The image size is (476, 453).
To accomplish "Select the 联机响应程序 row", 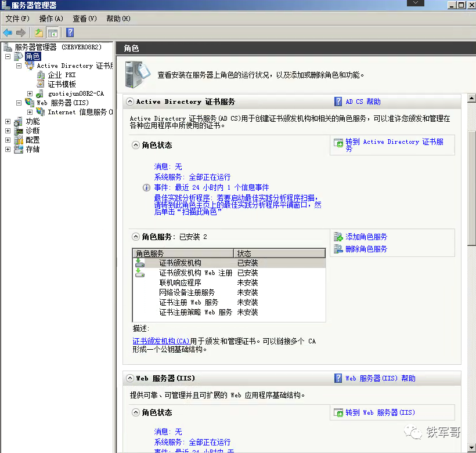I will click(x=229, y=283).
